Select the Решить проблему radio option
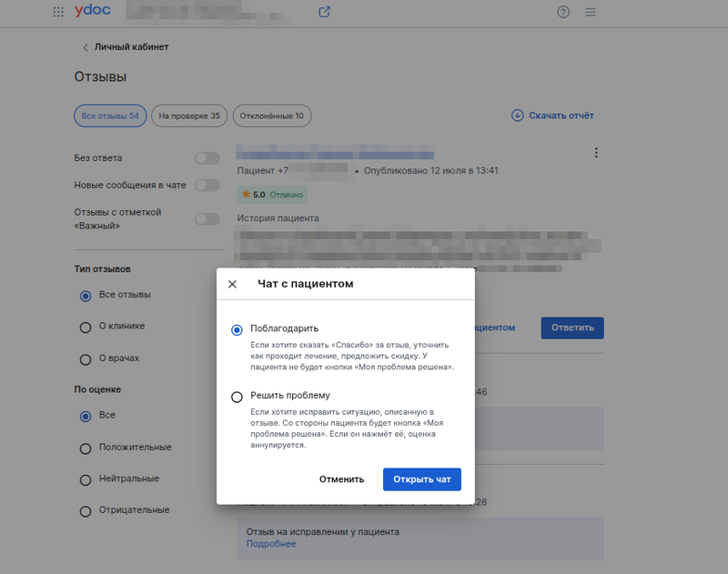The width and height of the screenshot is (728, 574). tap(237, 398)
